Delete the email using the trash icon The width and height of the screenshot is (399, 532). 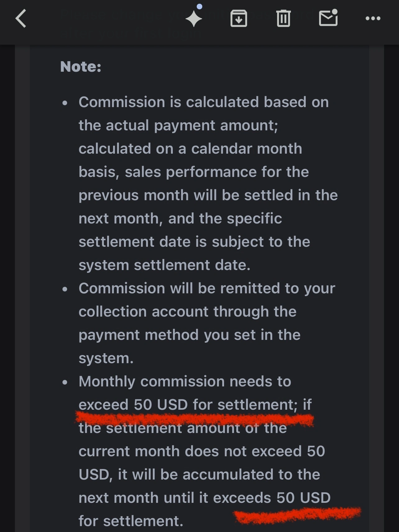tap(283, 19)
